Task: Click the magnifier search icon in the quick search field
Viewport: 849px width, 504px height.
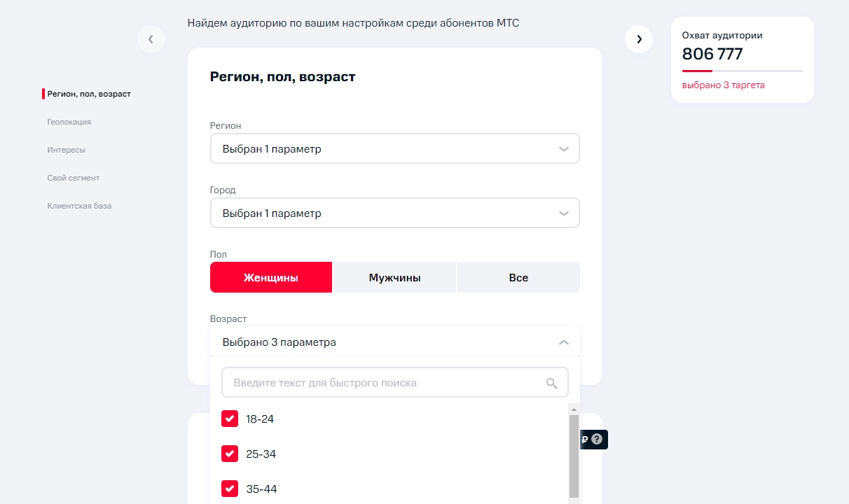Action: coord(551,382)
